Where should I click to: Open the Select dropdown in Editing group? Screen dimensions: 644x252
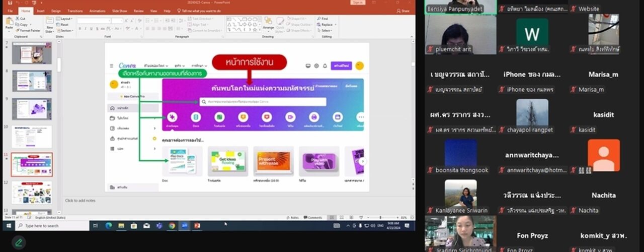(325, 30)
